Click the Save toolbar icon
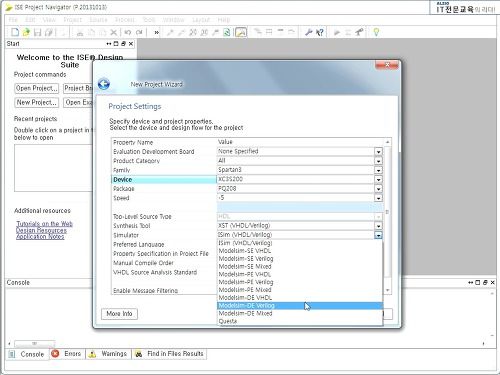This screenshot has height=375, width=500. (38, 32)
